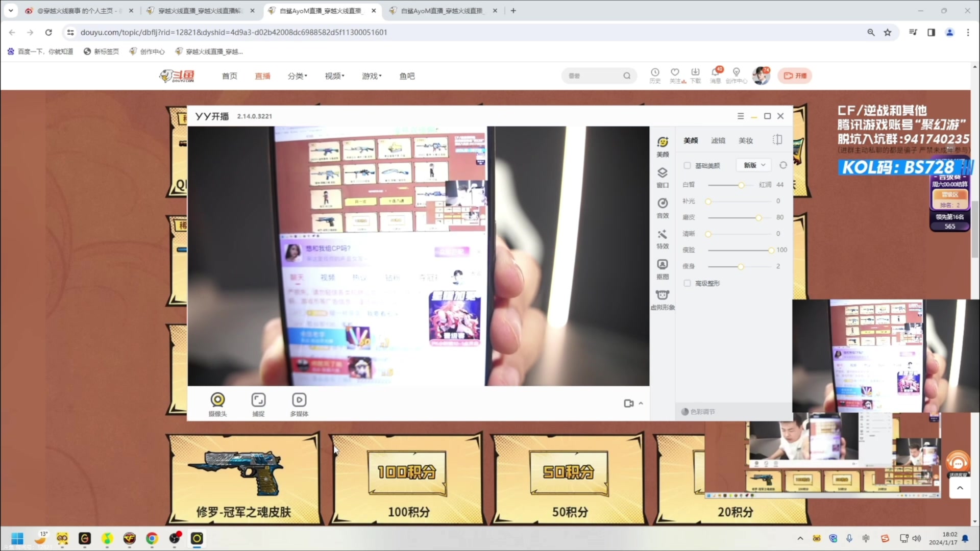Expand Chrome tab search chevron
Image resolution: width=980 pixels, height=551 pixels.
(x=11, y=10)
